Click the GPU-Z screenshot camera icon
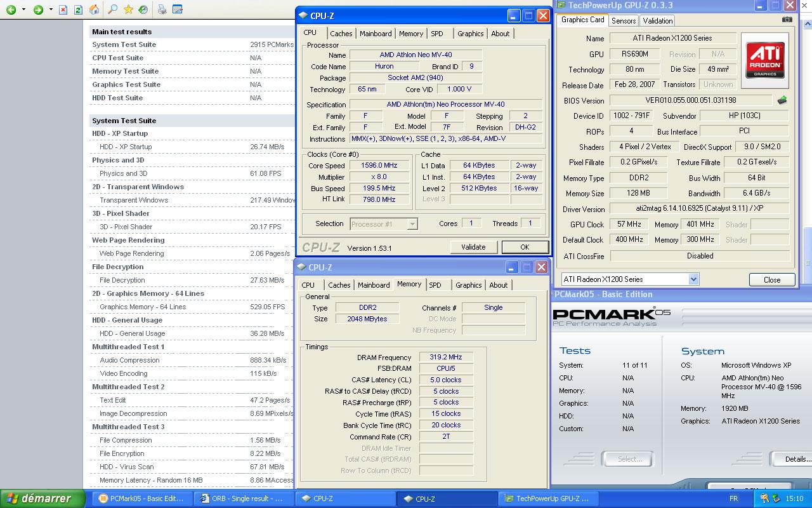Screen dimensions: 812x508 787,20
